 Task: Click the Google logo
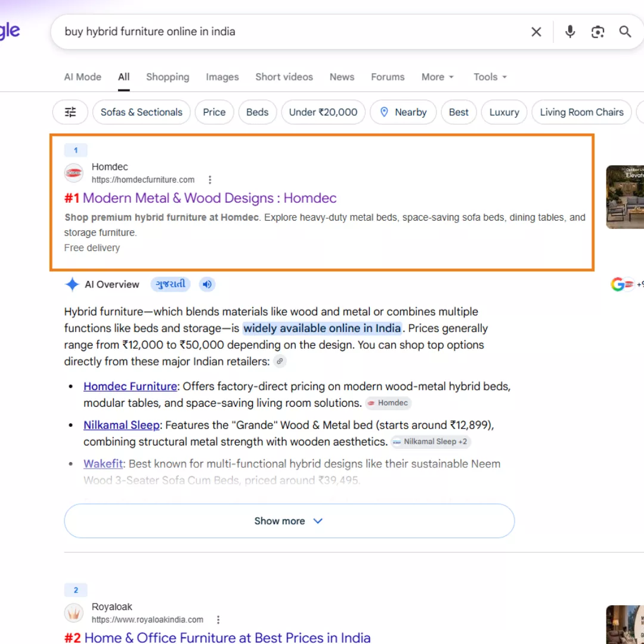10,31
